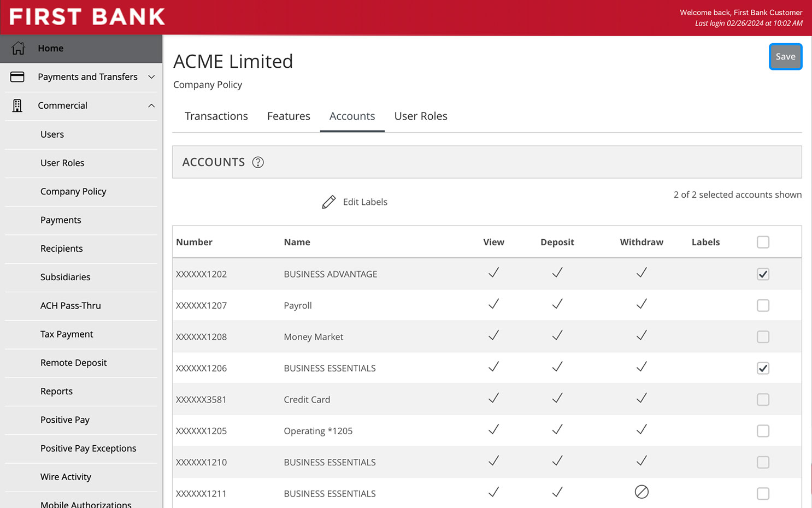Click the Payments and Transfers card icon
The width and height of the screenshot is (812, 508).
pyautogui.click(x=17, y=77)
